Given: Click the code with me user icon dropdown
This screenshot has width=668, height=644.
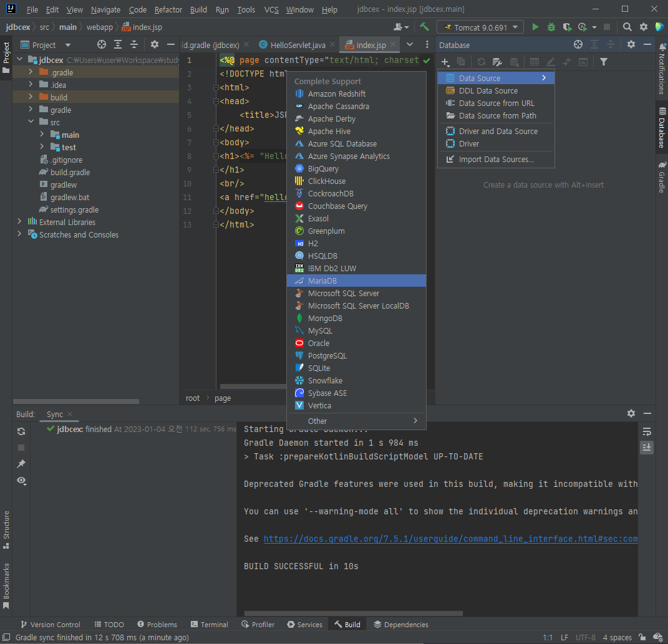Looking at the screenshot, I should pos(401,27).
